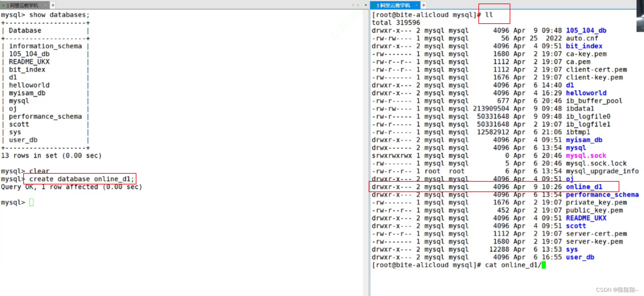Select server-cert.pem in the file listing

(x=596, y=234)
